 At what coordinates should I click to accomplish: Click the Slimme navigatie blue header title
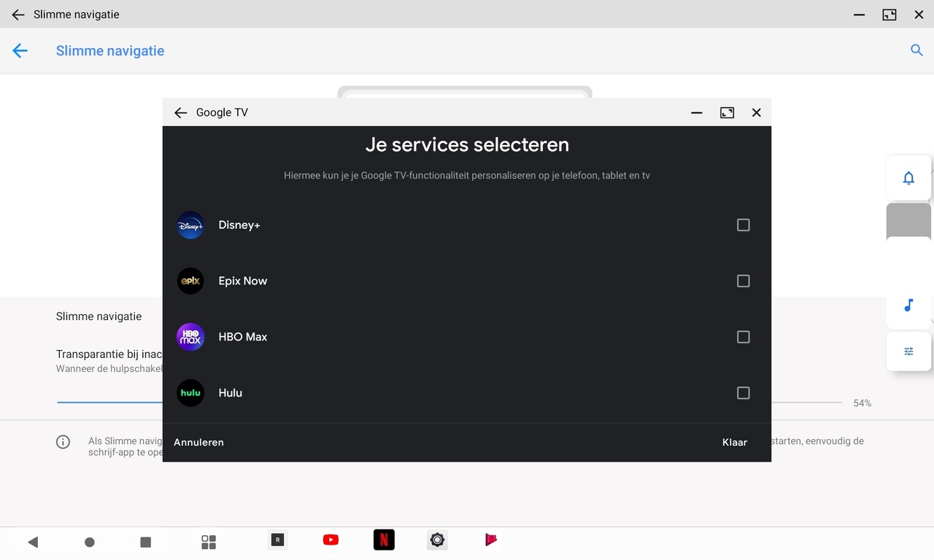click(x=110, y=51)
